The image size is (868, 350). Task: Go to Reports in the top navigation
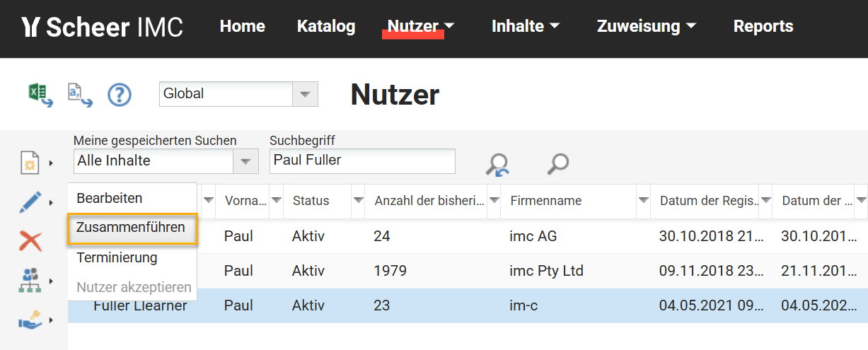[x=763, y=27]
